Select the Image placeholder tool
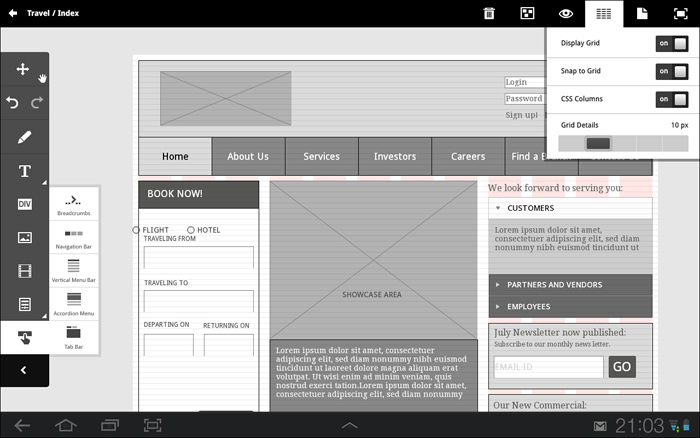This screenshot has height=438, width=700. 24,238
